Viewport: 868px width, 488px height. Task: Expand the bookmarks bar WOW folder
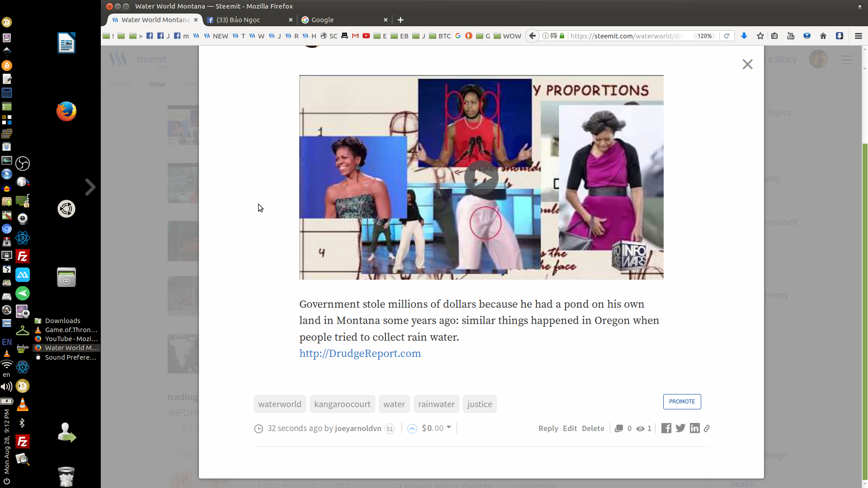(x=508, y=36)
